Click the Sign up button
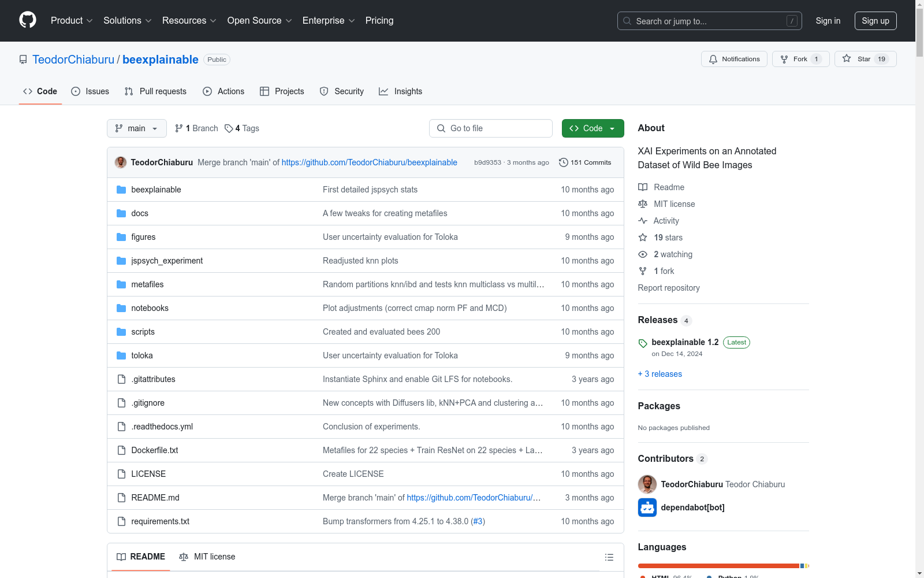 pos(875,21)
